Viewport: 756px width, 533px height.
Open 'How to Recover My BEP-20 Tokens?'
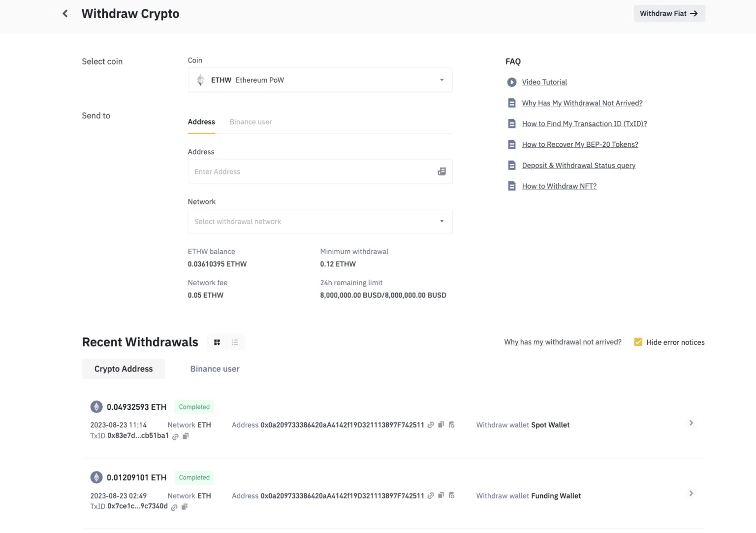(580, 144)
